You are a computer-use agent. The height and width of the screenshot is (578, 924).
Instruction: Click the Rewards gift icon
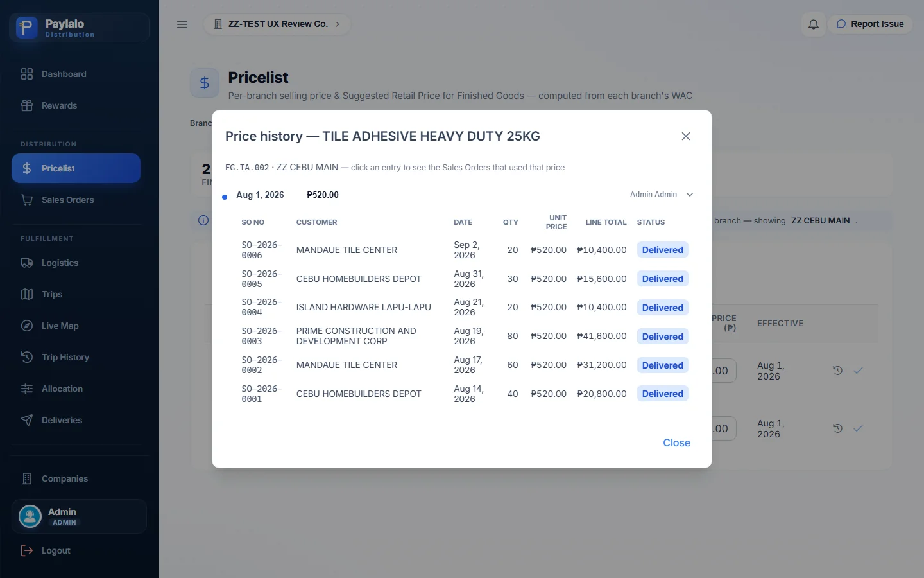(27, 105)
